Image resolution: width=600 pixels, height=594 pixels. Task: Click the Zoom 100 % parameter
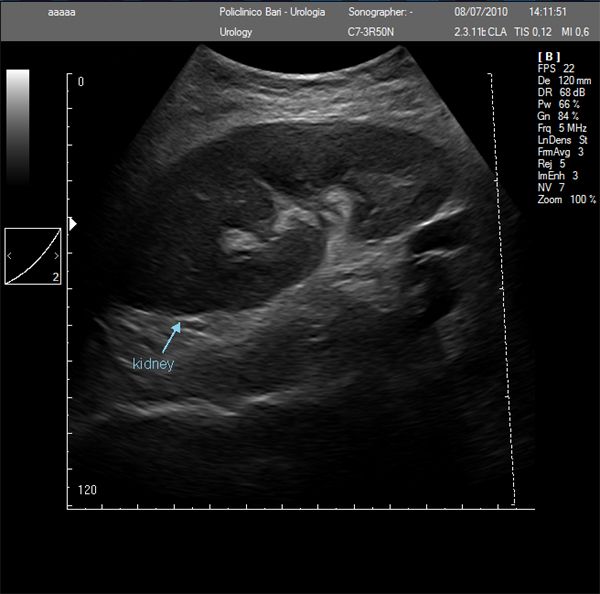pyautogui.click(x=566, y=200)
